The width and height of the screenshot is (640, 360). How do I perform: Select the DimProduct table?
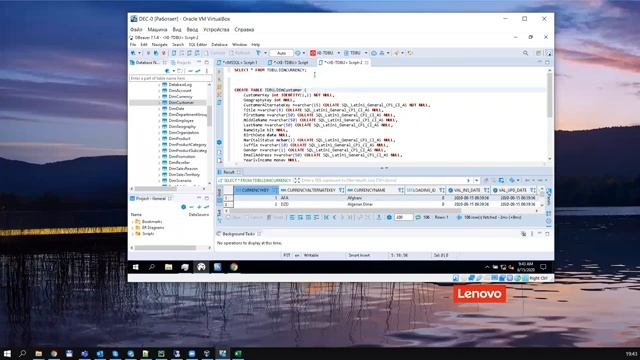pyautogui.click(x=180, y=139)
